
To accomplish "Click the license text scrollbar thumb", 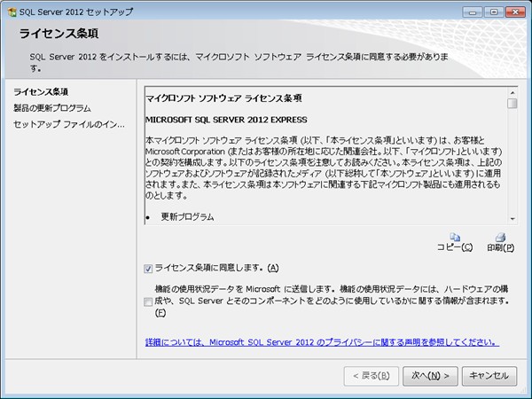I will click(x=512, y=104).
